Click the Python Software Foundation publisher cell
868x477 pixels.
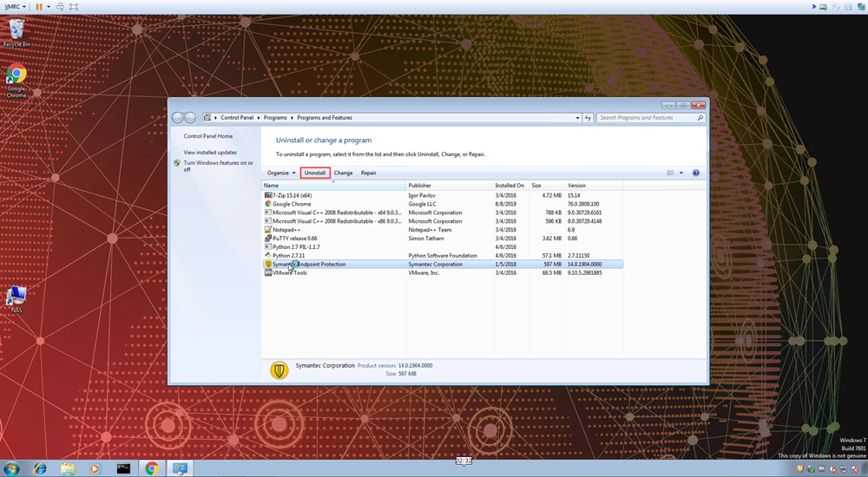tap(443, 256)
